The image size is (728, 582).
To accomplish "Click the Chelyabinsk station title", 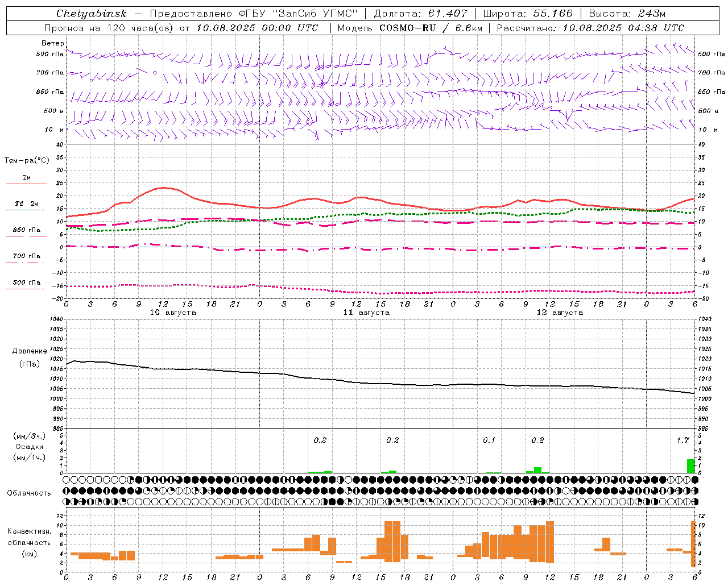I will (92, 14).
